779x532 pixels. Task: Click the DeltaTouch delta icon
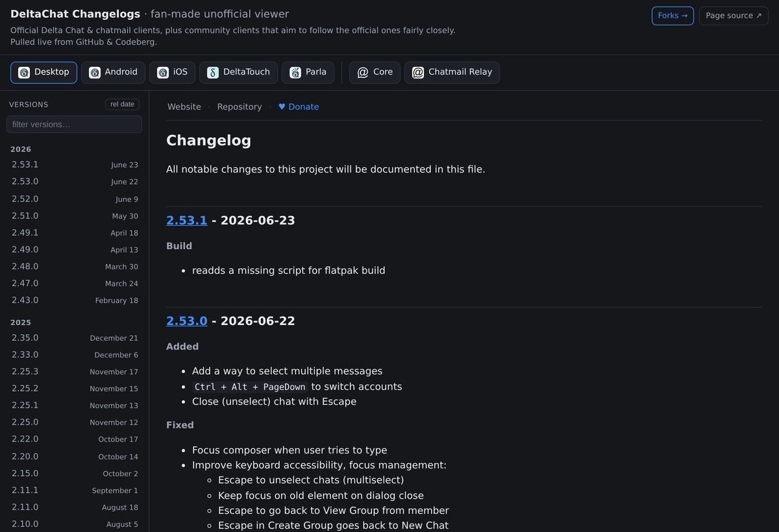point(213,73)
